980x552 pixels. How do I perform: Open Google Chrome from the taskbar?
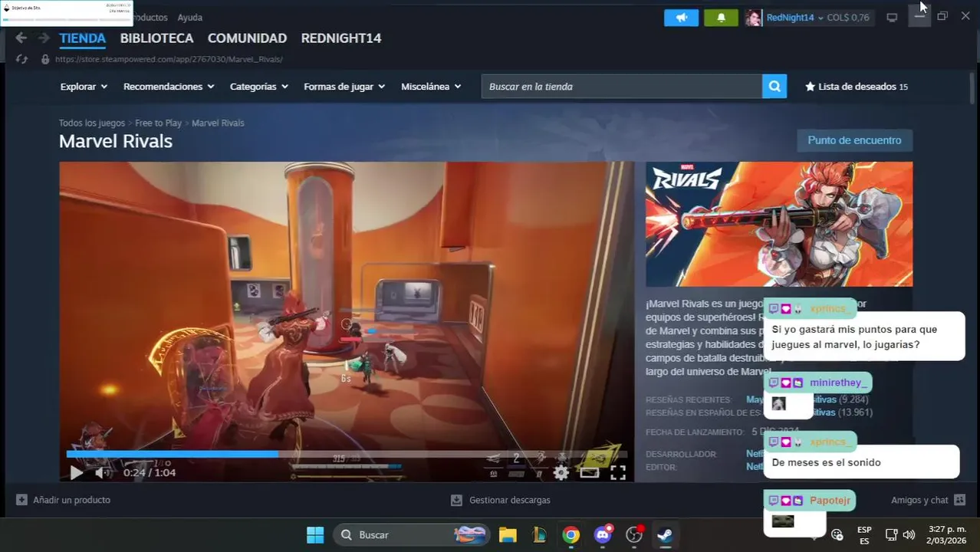tap(571, 535)
